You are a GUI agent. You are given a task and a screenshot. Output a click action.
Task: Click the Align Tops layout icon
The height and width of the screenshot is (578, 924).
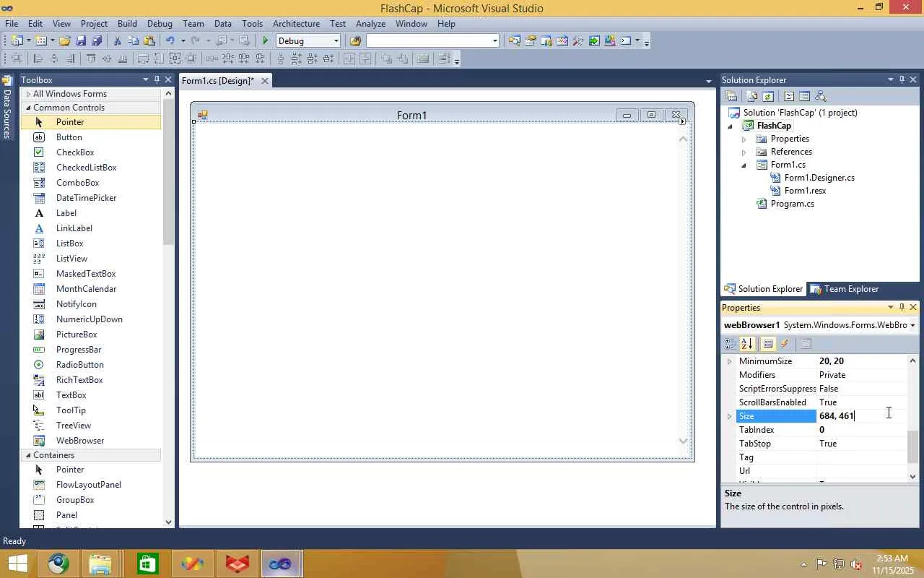click(x=91, y=59)
